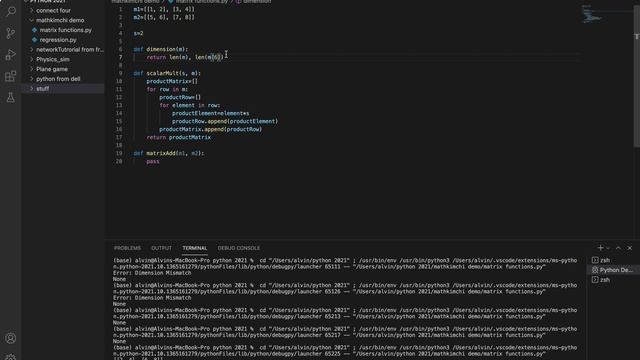The width and height of the screenshot is (640, 360).
Task: Click the return productMatrix line
Action: pos(179,138)
